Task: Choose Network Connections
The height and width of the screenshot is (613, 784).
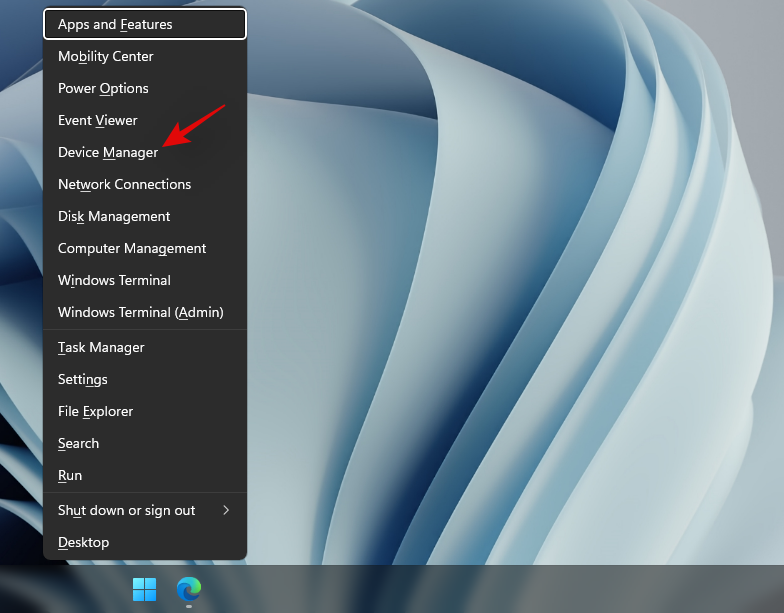Action: pyautogui.click(x=145, y=184)
